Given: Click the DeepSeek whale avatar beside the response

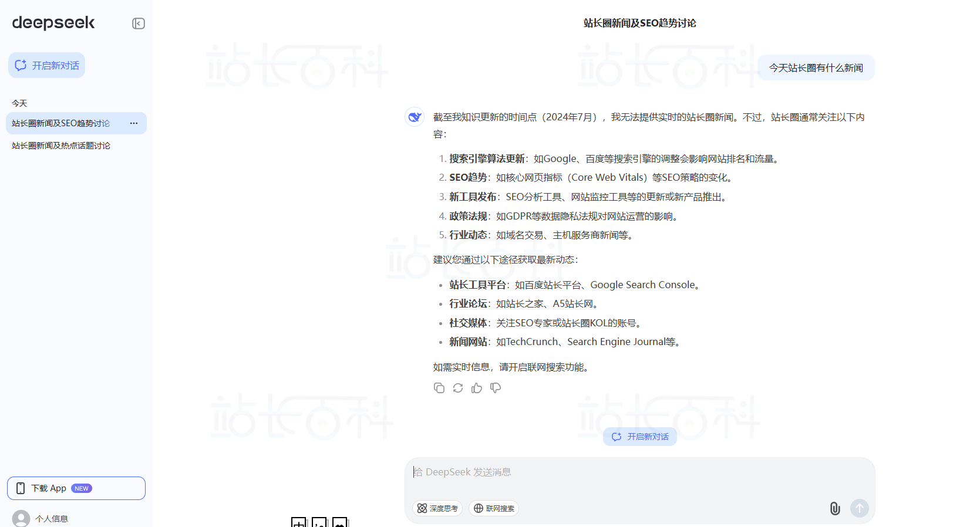Looking at the screenshot, I should [415, 117].
